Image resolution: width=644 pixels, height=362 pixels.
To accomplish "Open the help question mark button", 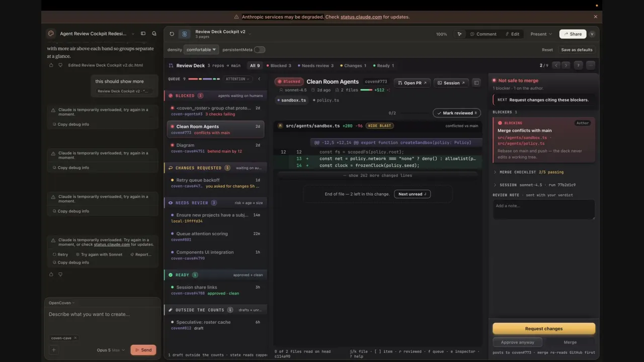I will click(x=578, y=65).
